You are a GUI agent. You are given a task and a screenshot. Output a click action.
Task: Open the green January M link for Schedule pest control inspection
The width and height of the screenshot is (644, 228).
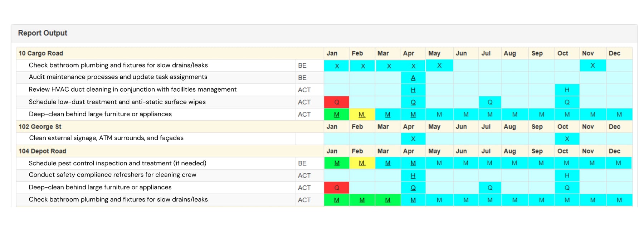pos(337,163)
